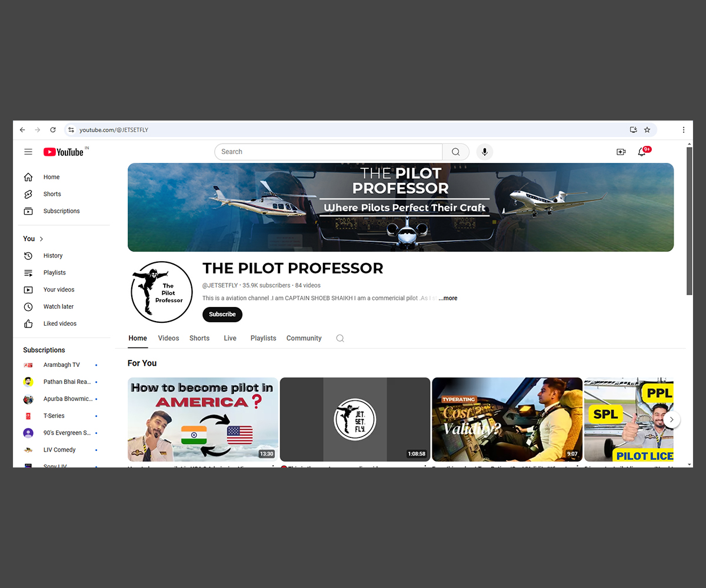Click the browser forward arrow
The image size is (706, 588).
pyautogui.click(x=38, y=130)
